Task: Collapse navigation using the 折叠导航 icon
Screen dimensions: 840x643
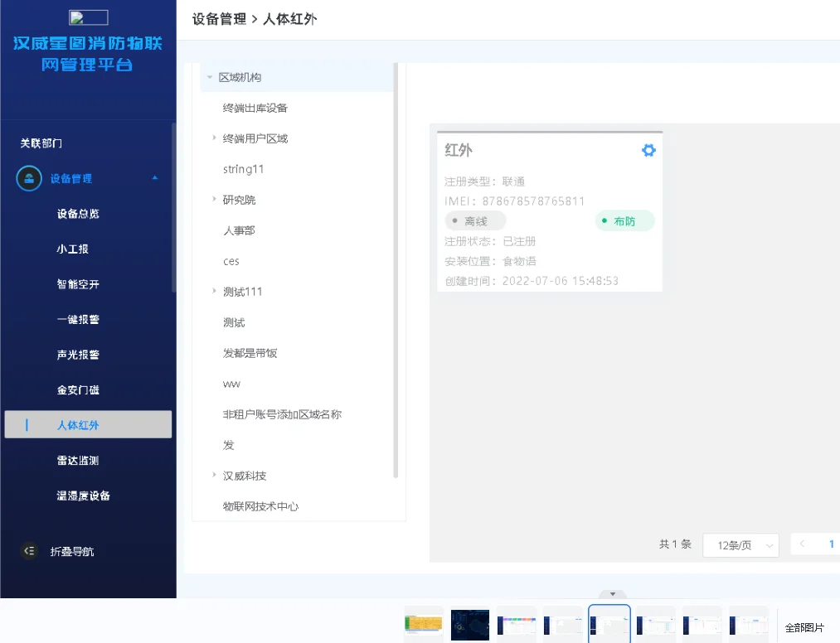Action: click(x=30, y=550)
